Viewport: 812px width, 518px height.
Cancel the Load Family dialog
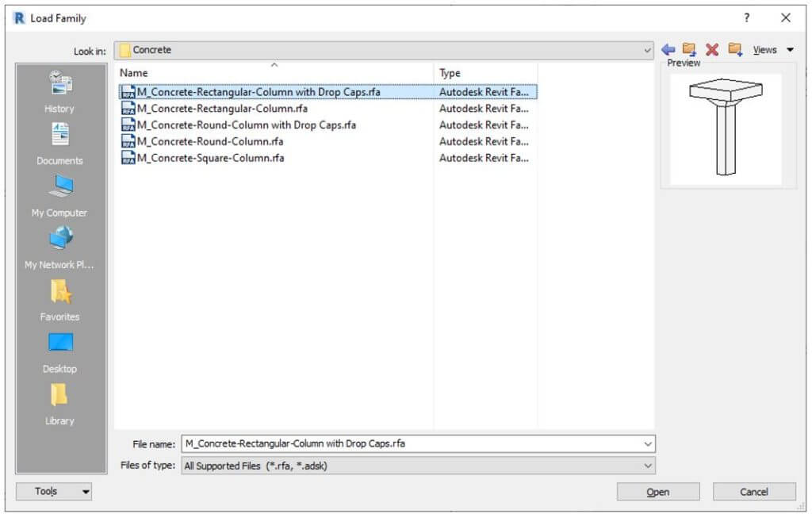click(753, 491)
